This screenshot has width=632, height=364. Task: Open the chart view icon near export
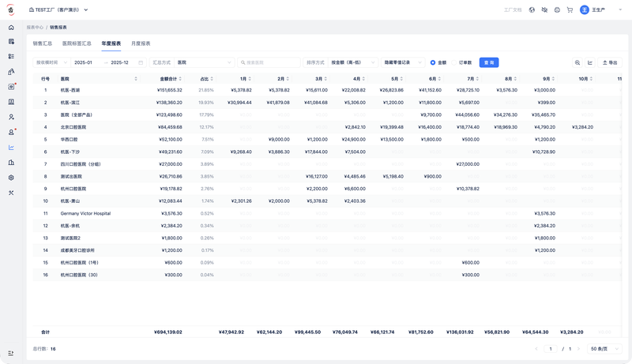click(590, 62)
